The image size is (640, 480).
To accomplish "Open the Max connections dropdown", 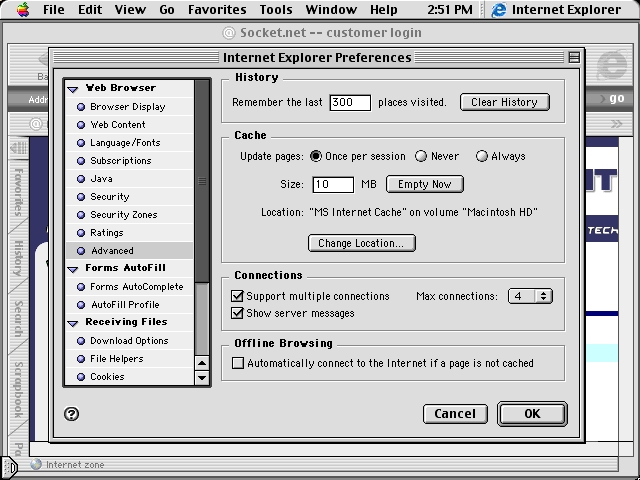I will [x=530, y=296].
